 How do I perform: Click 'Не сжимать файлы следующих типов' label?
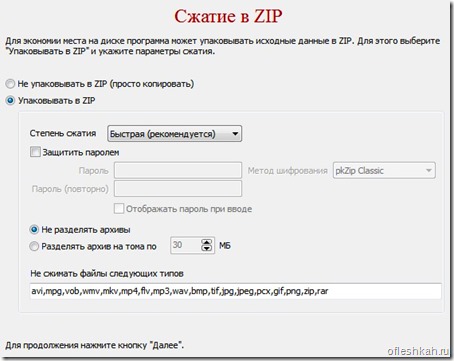107,273
